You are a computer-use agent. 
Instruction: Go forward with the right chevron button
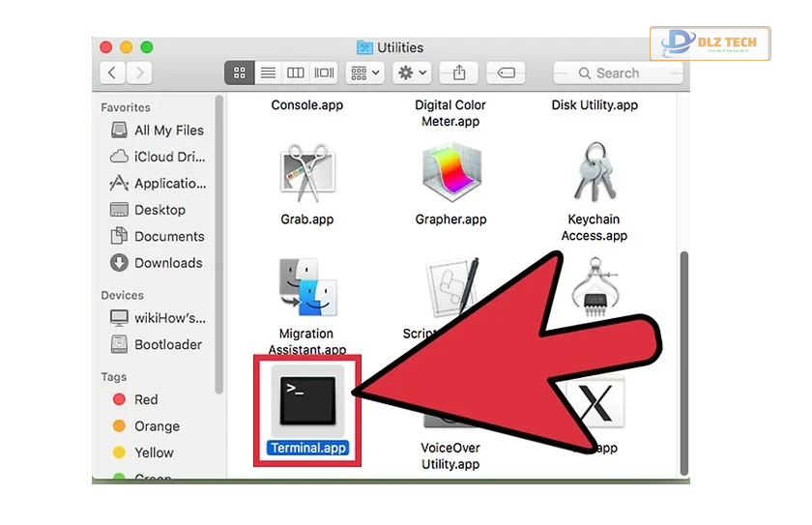click(139, 73)
